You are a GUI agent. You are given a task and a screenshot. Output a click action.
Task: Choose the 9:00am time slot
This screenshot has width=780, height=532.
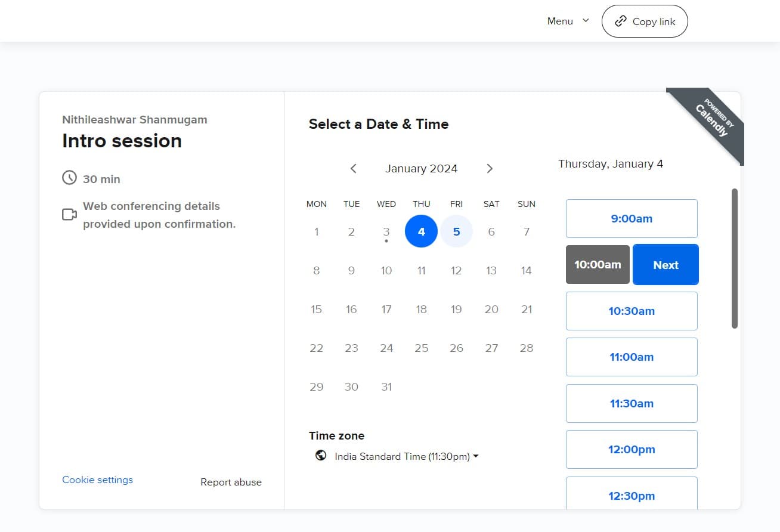(x=632, y=219)
